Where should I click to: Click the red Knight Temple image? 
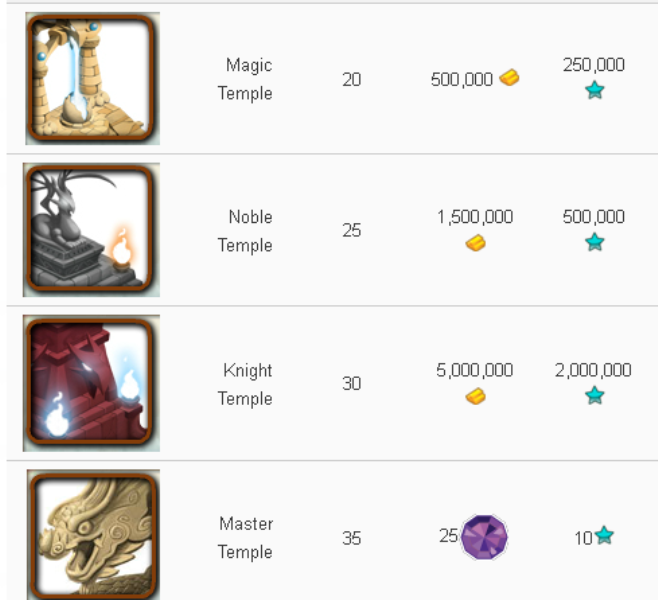tap(92, 383)
